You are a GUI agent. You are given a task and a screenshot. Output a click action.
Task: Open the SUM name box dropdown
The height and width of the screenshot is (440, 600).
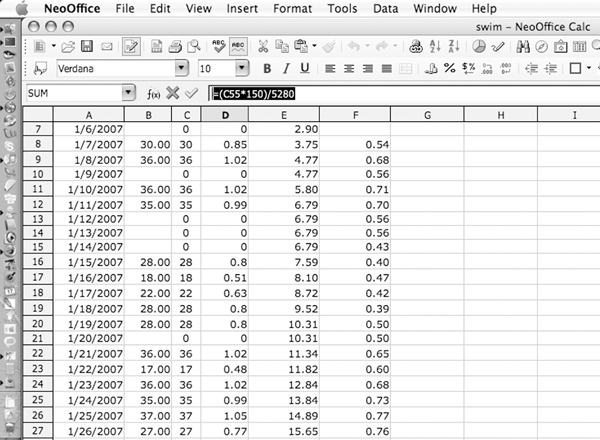(x=127, y=93)
